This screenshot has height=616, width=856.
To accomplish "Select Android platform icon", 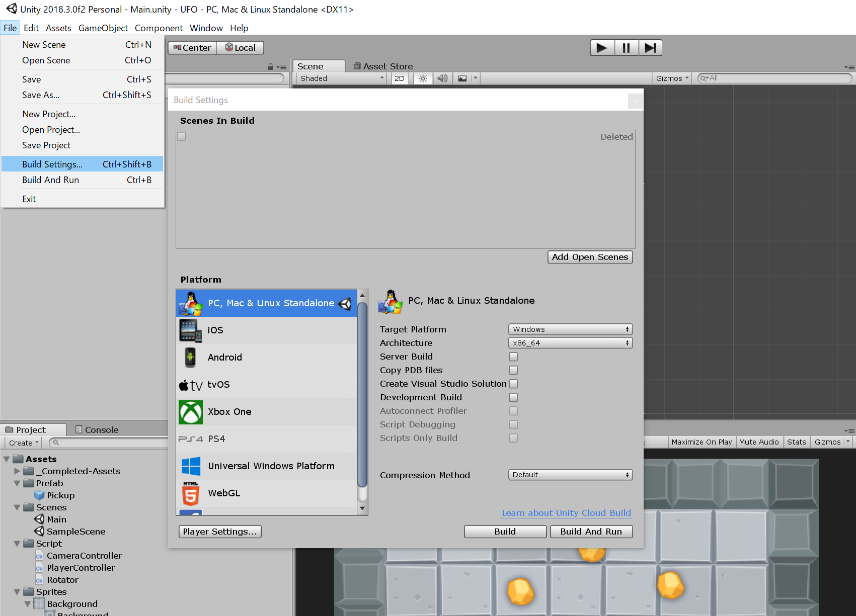I will [190, 358].
